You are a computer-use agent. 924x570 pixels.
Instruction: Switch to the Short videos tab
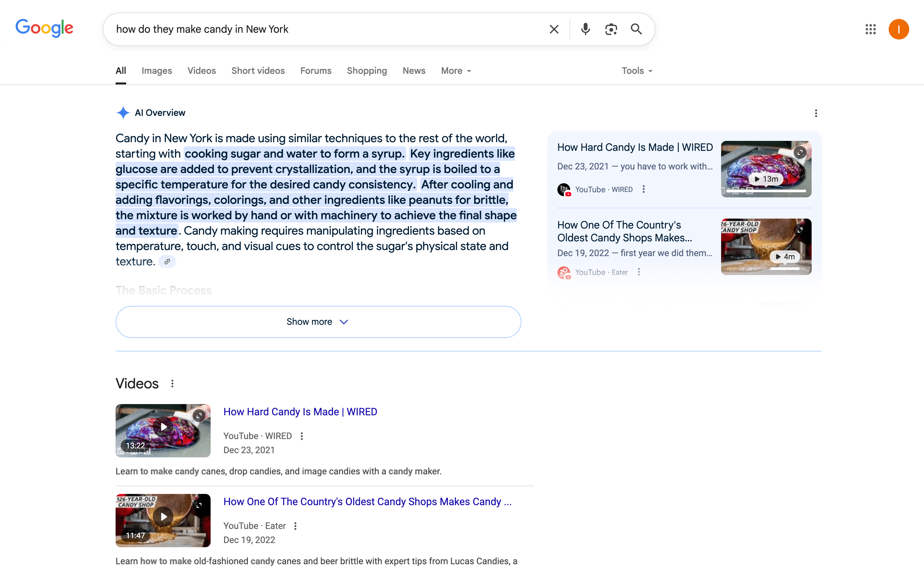point(258,71)
